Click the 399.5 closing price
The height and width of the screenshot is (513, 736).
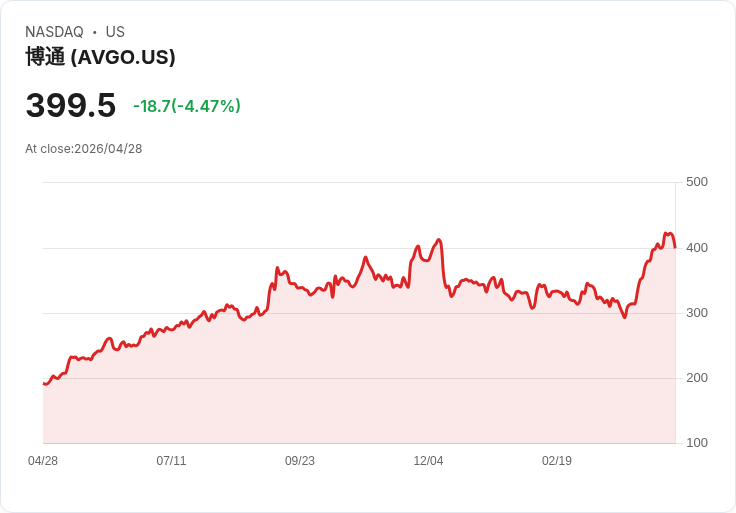tap(70, 105)
